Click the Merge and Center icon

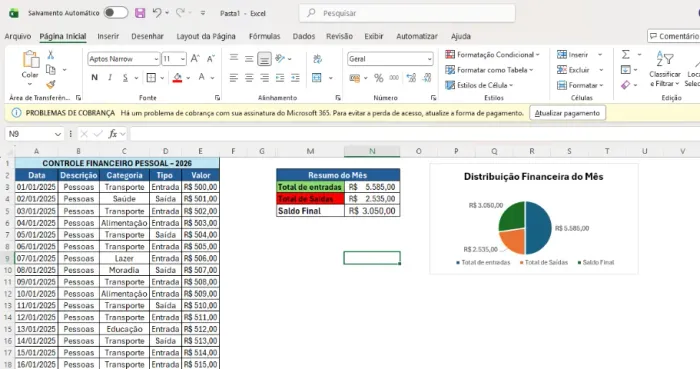(x=317, y=78)
